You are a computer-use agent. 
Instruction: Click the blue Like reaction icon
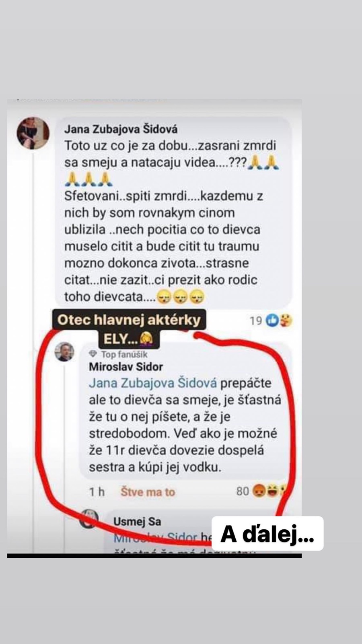point(273,320)
